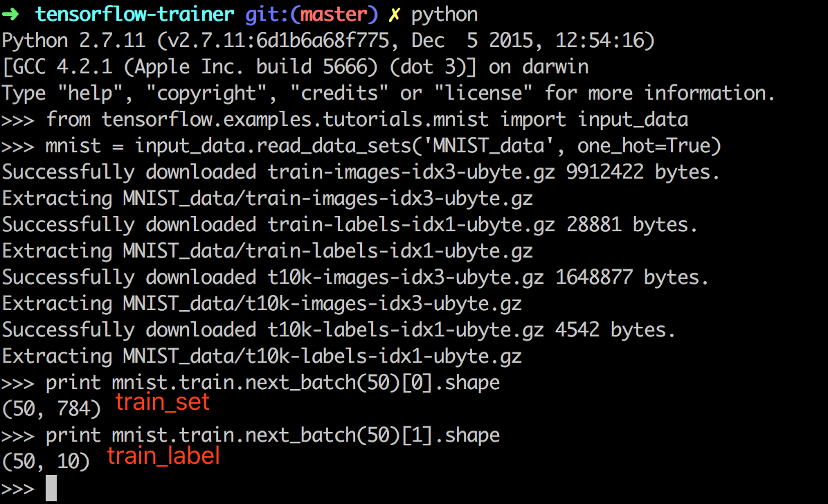Click the "git:(master)" branch indicator

[x=312, y=15]
